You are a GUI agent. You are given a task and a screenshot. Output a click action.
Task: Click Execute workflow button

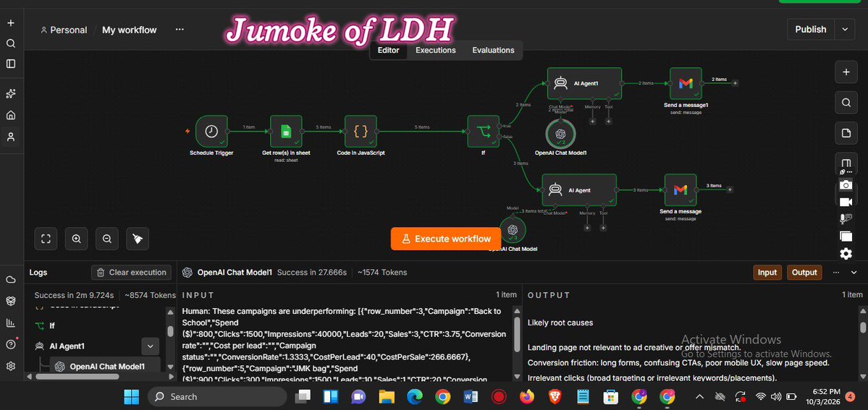[446, 239]
